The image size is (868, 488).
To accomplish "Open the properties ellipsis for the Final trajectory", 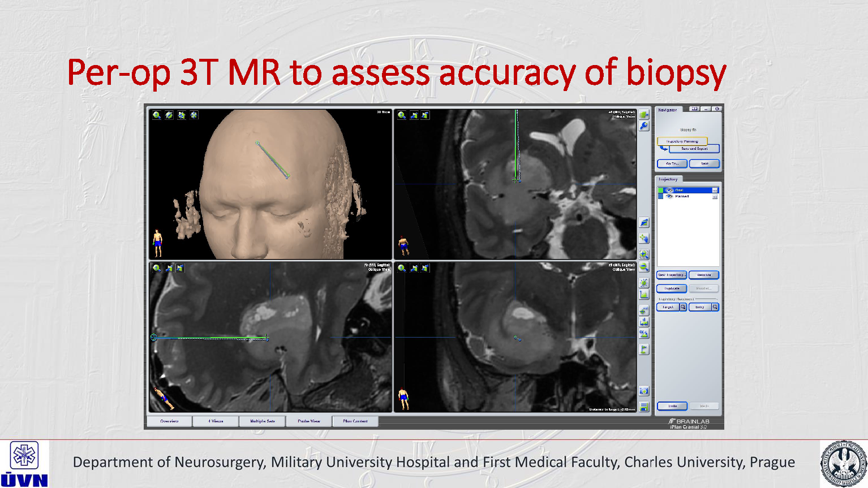I will [715, 191].
